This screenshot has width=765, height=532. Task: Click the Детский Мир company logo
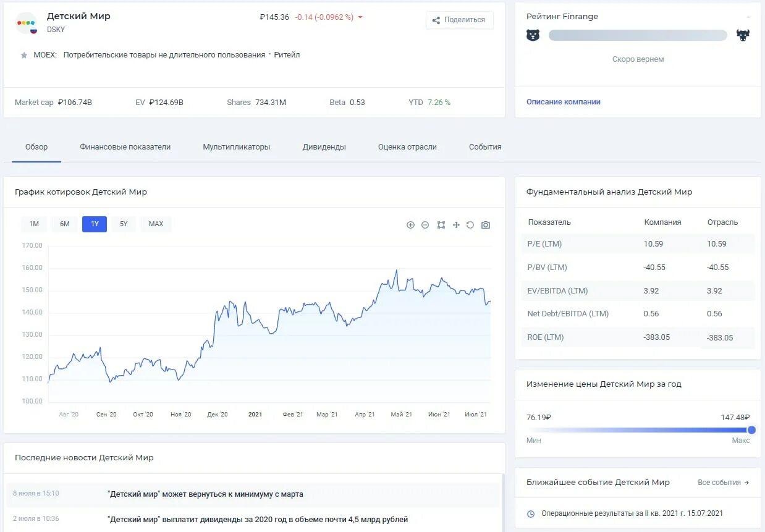pos(26,23)
